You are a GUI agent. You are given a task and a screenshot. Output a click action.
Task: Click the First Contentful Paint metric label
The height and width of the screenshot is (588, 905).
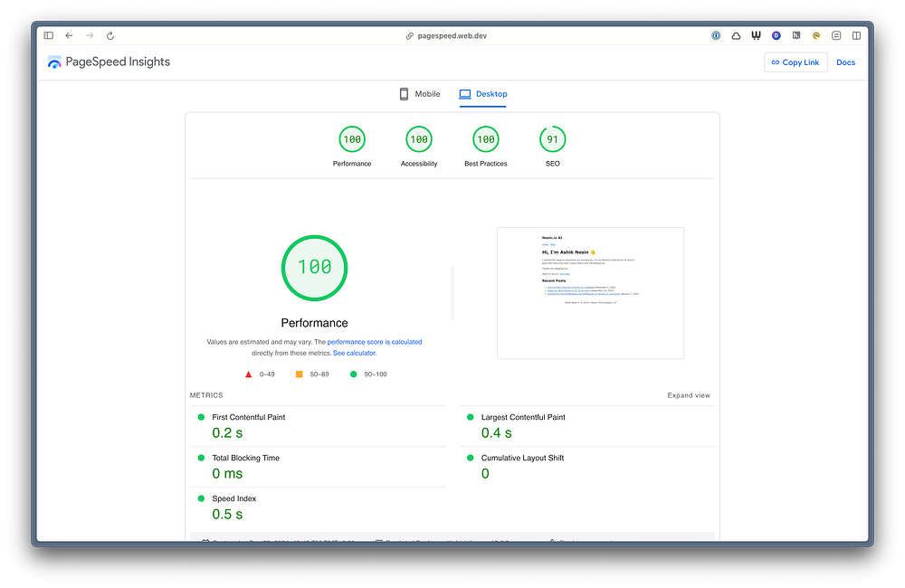[x=249, y=417]
